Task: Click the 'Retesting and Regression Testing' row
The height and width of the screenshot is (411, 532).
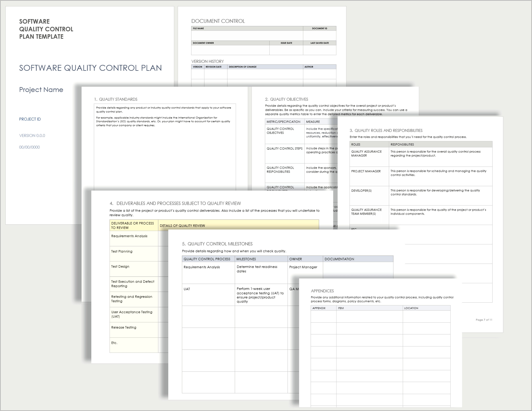Action: [x=134, y=299]
